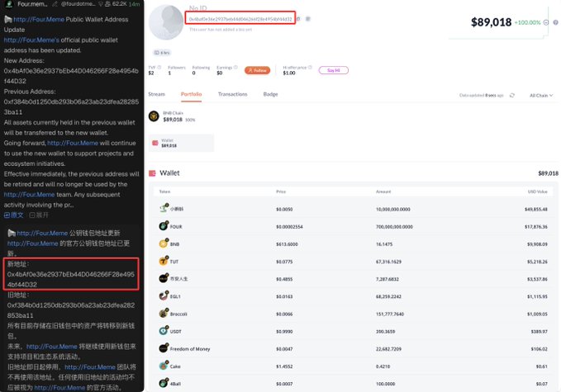Open the Badge tab
This screenshot has height=392, width=561.
270,94
